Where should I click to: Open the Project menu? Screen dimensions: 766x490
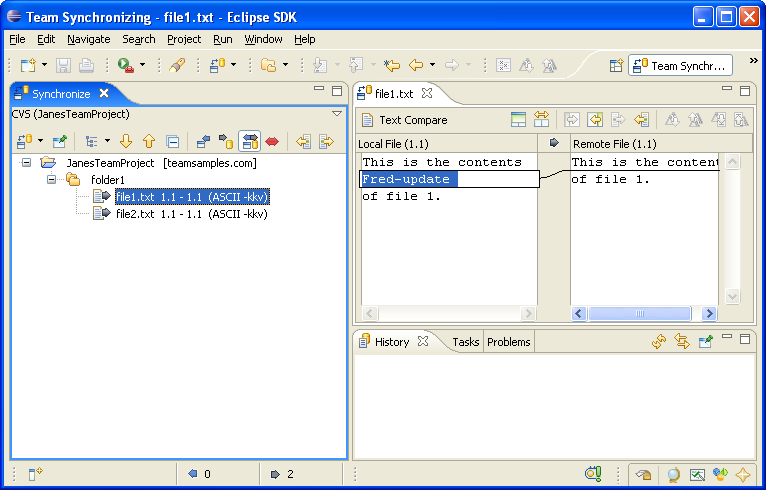(x=184, y=39)
